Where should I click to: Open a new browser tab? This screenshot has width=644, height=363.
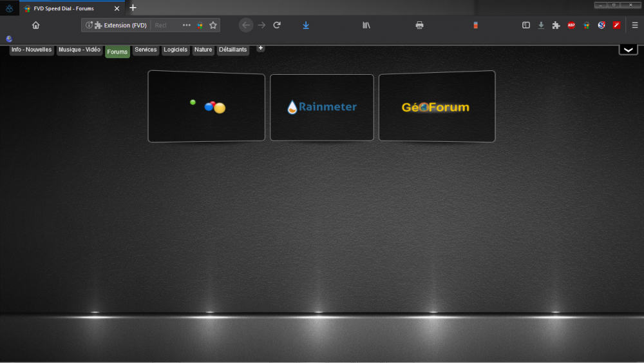(x=133, y=8)
